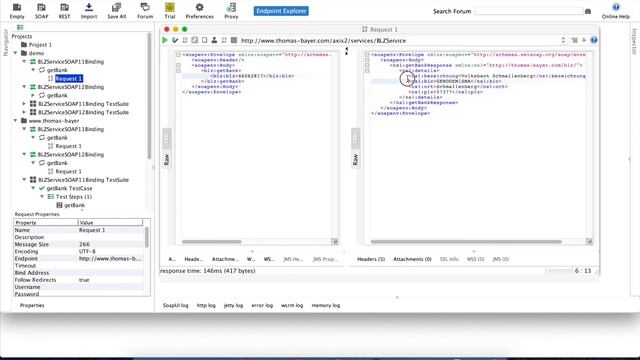
Task: Open the http log tab
Action: (x=206, y=305)
